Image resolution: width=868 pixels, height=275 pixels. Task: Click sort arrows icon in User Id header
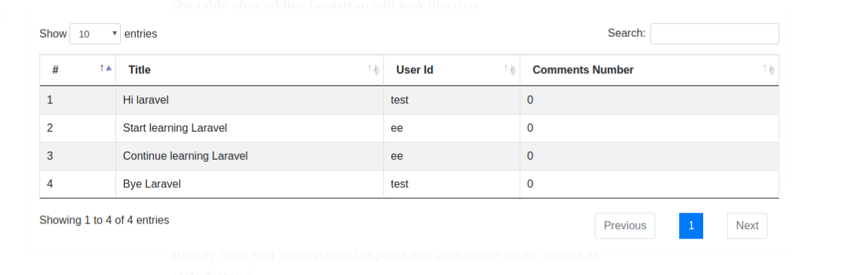pos(510,69)
